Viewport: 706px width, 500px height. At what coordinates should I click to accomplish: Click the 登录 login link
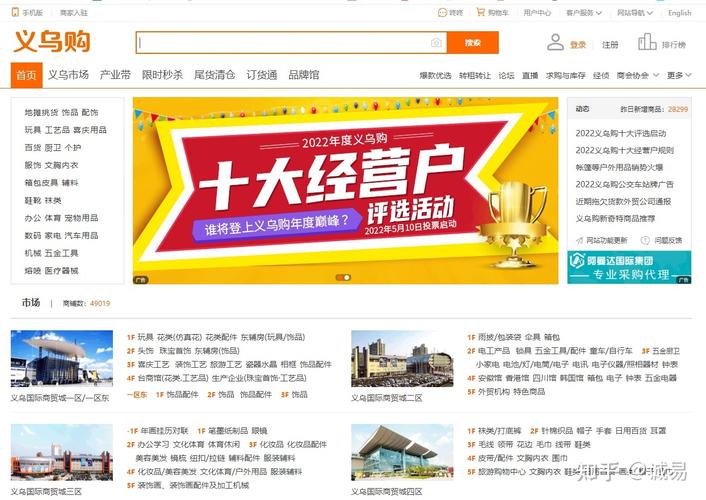(x=578, y=45)
